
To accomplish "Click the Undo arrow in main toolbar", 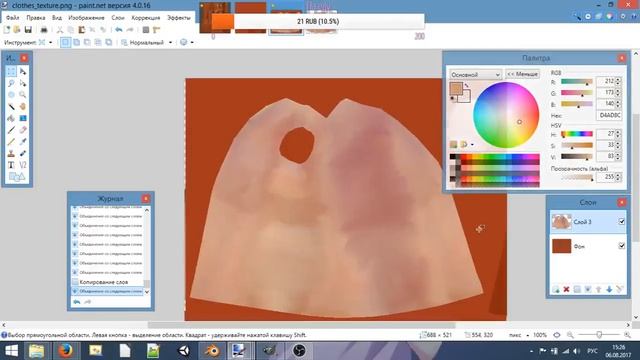I will (x=119, y=30).
